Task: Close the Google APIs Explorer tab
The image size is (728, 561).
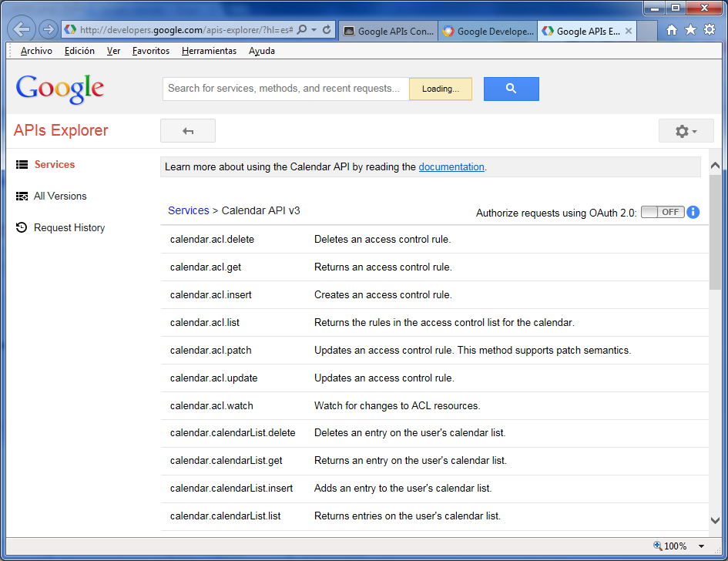Action: coord(628,31)
